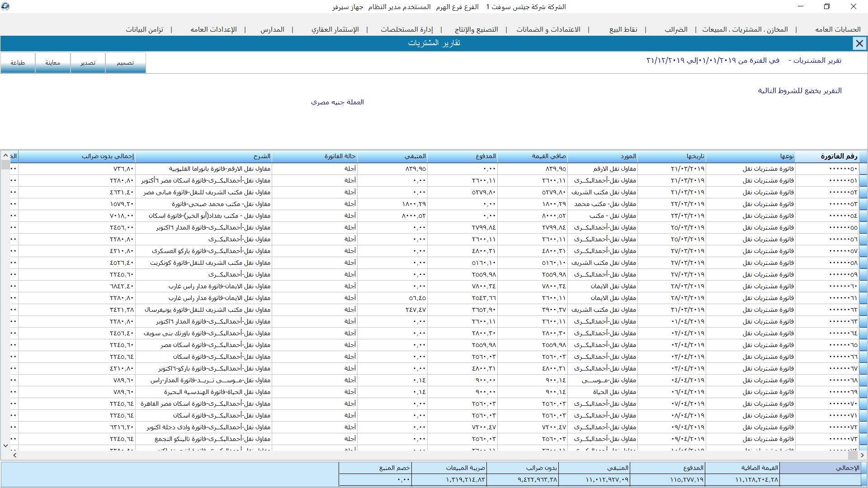Sort by صافي القيمة column header
Image resolution: width=868 pixels, height=488 pixels.
point(532,156)
